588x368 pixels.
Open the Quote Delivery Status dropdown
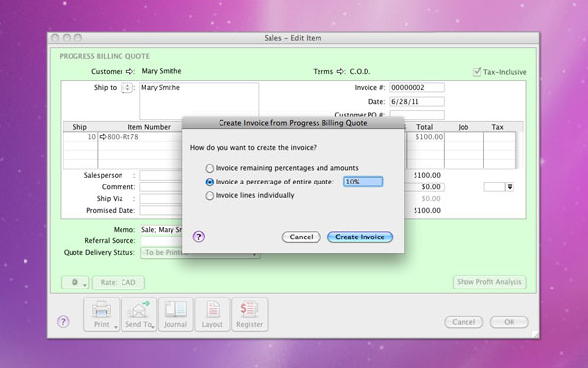point(200,253)
